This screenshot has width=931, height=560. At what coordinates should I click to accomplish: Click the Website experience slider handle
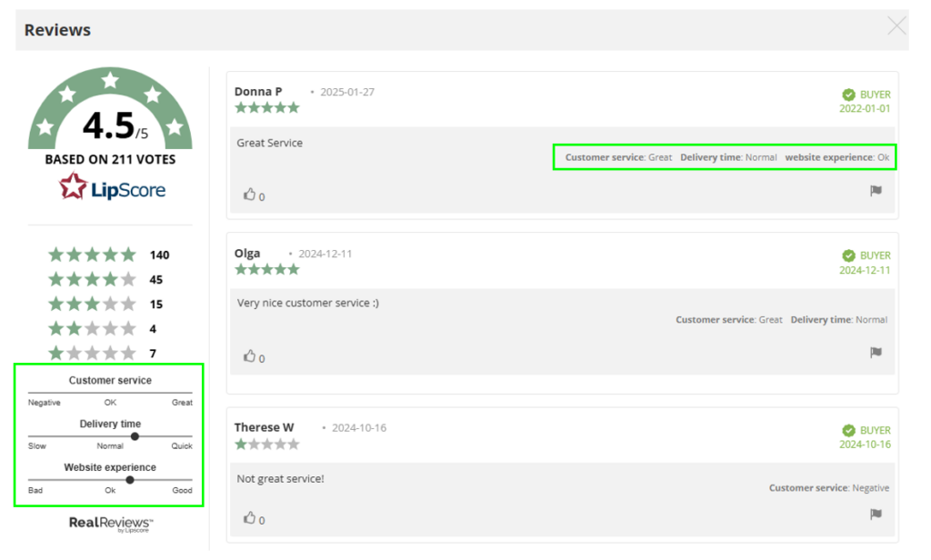click(x=130, y=480)
